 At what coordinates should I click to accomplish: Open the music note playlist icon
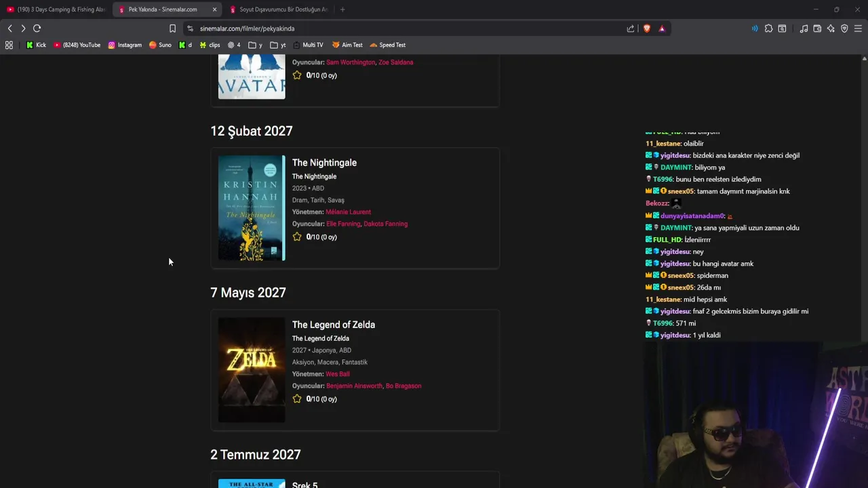804,28
